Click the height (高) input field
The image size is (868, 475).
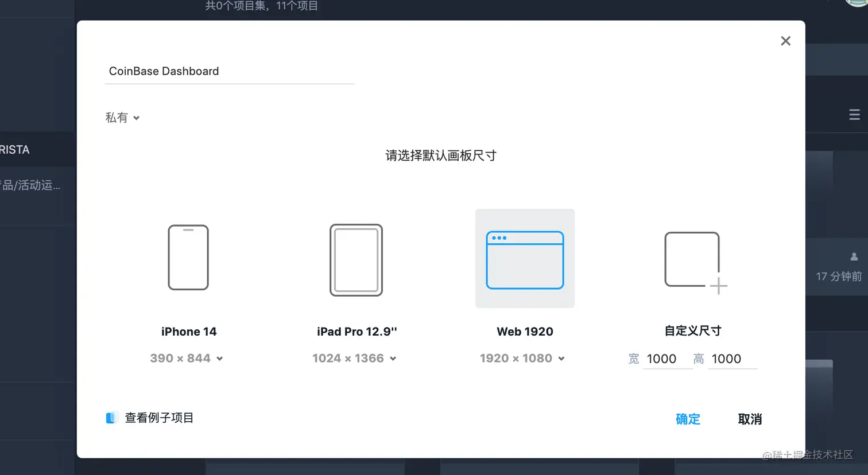coord(733,359)
